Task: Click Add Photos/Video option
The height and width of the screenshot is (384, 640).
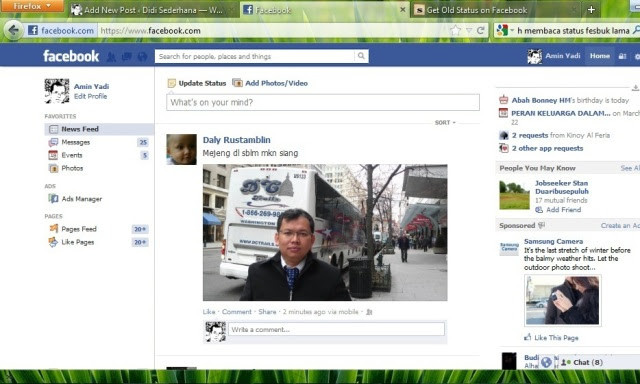Action: (x=270, y=83)
